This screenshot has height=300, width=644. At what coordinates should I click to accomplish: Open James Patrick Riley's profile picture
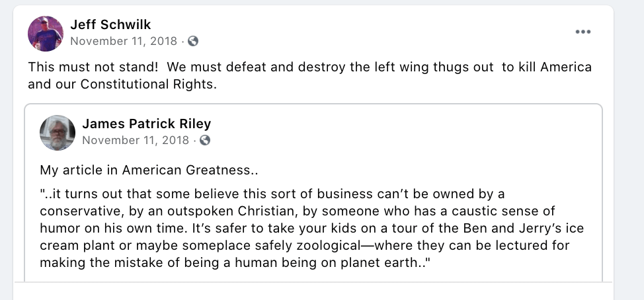tap(58, 131)
